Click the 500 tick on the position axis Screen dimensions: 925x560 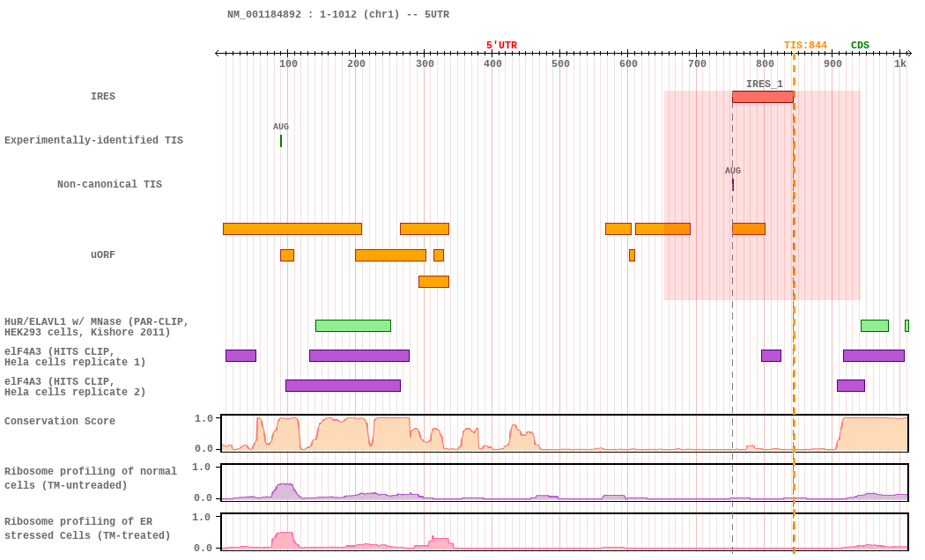[560, 63]
